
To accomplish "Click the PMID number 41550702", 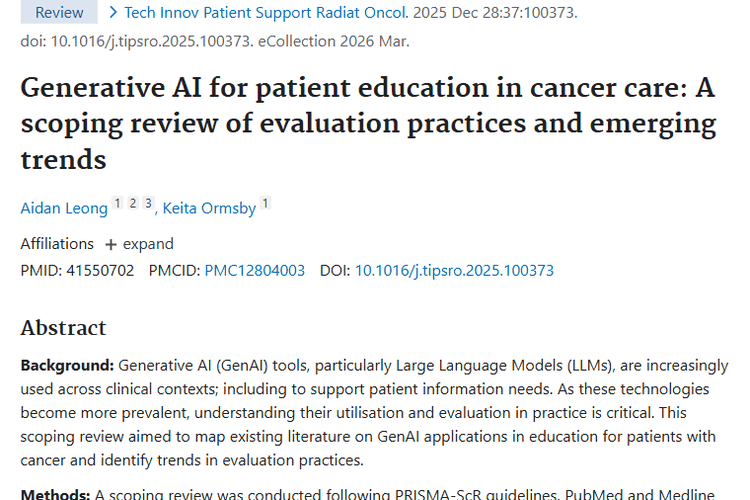I will pos(98,270).
